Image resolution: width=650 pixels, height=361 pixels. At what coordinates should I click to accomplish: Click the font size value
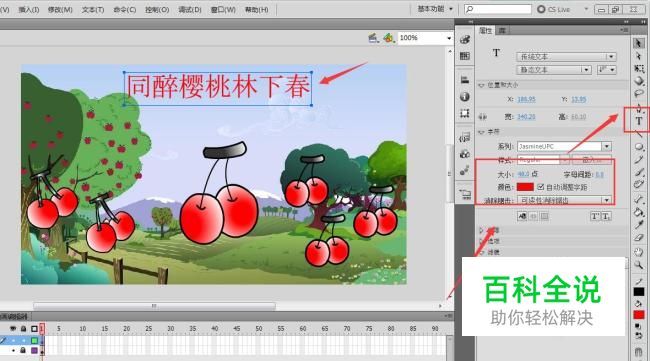tap(523, 174)
